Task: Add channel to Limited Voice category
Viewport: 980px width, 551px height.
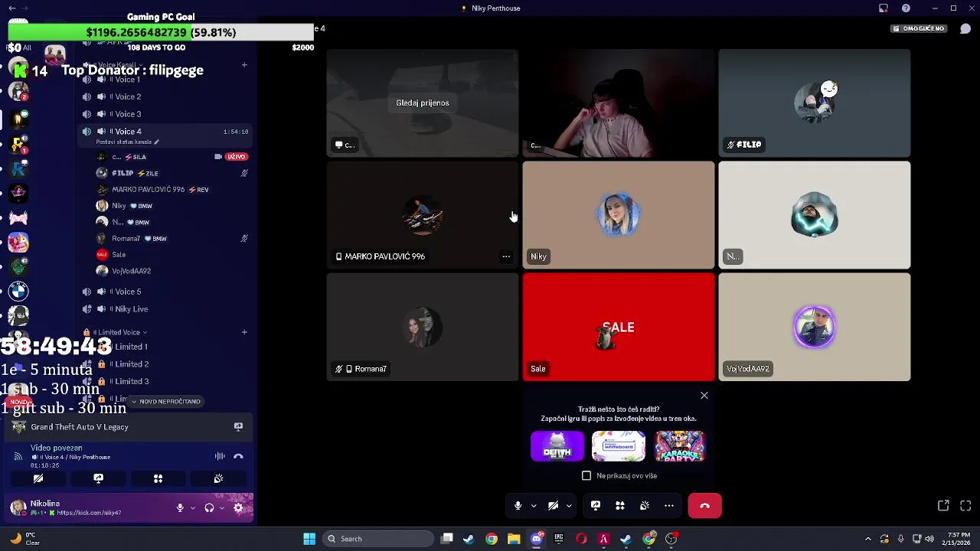Action: coord(244,332)
